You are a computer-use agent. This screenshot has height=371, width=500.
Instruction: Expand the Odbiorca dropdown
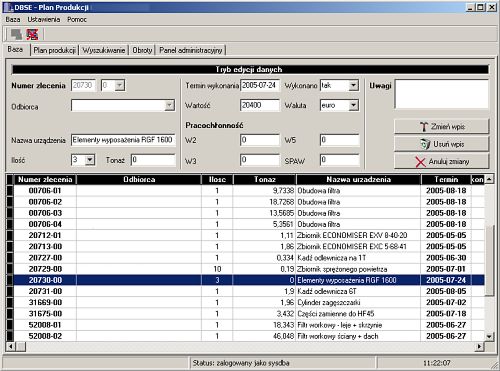(169, 106)
